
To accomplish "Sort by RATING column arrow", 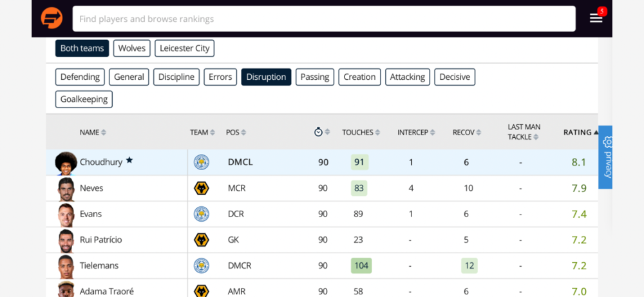I will pos(595,132).
